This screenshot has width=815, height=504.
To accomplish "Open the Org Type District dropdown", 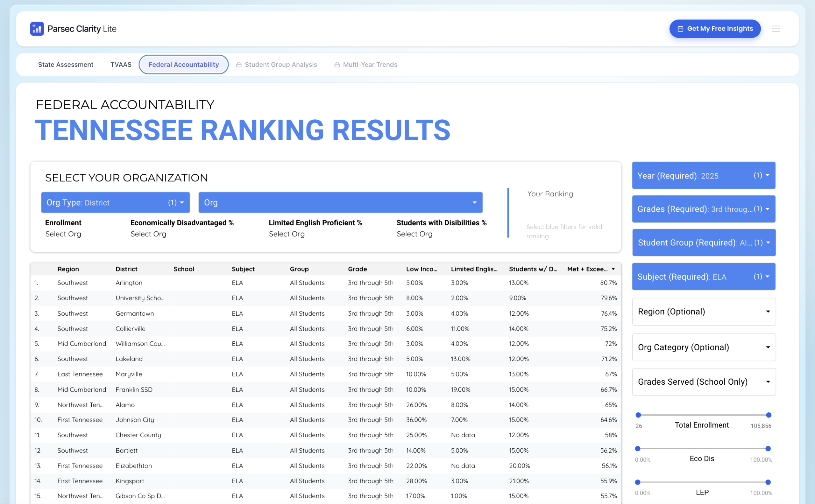I will click(x=115, y=202).
